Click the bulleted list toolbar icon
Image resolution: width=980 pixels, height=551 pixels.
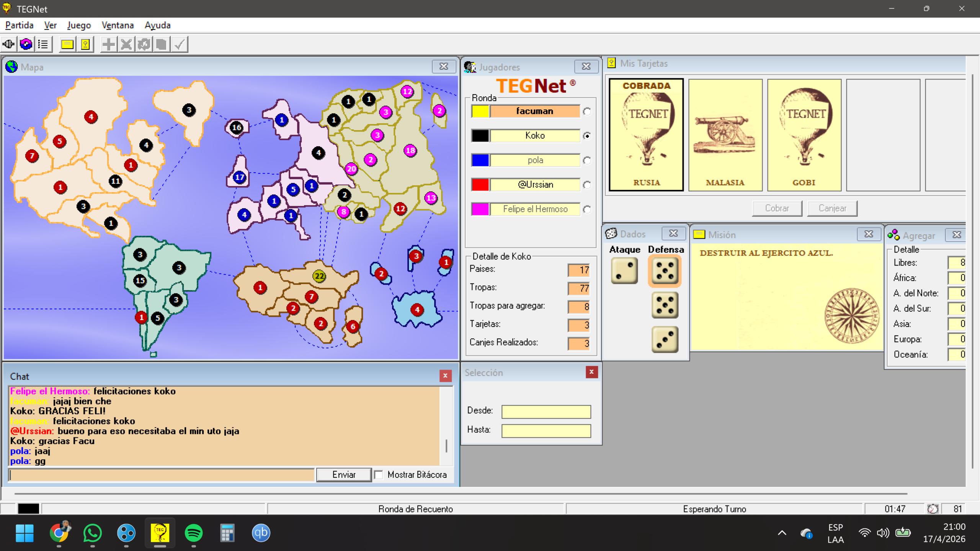(x=43, y=44)
